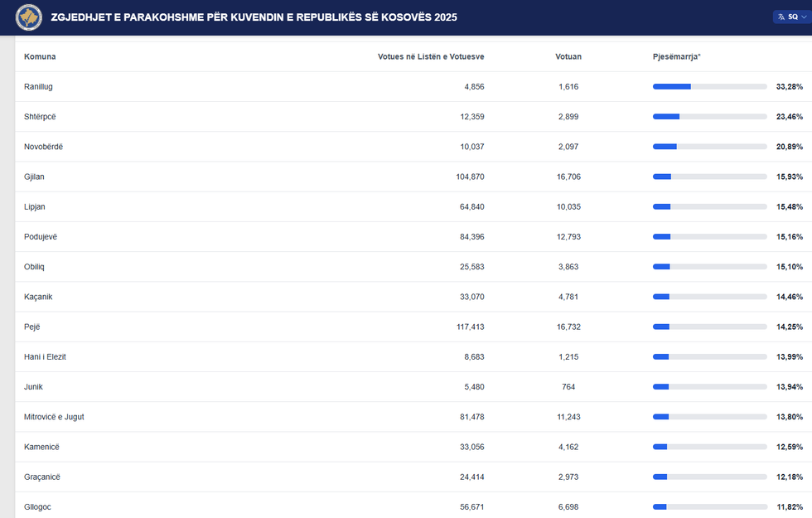Viewport: 812px width, 518px height.
Task: Click the Ranillug turnout progress bar
Action: (x=709, y=86)
